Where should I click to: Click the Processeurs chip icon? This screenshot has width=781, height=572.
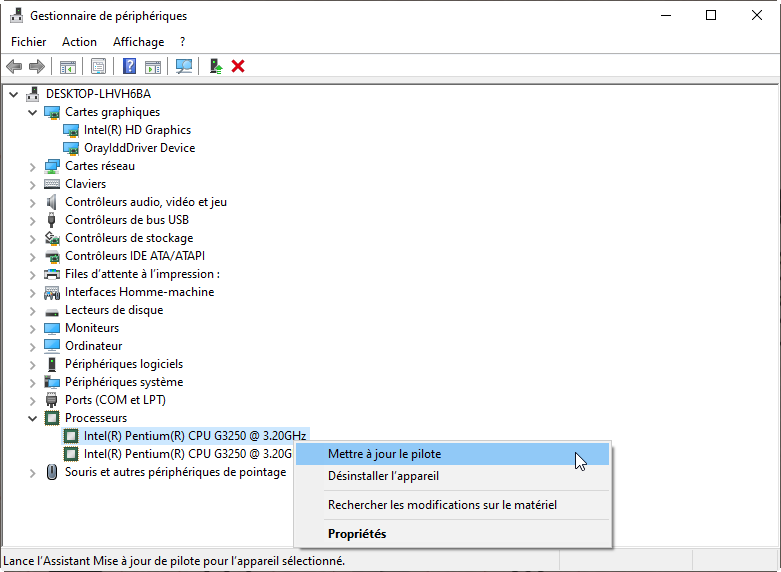[x=52, y=418]
